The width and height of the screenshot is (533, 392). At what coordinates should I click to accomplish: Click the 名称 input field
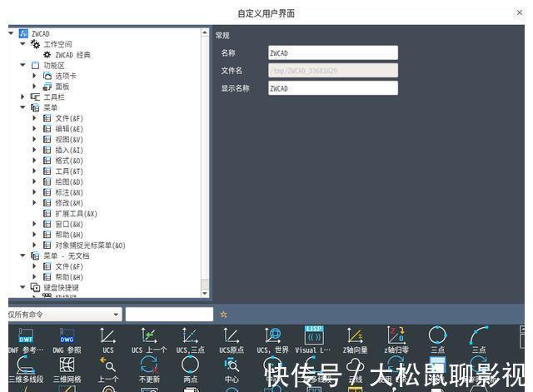[x=333, y=53]
